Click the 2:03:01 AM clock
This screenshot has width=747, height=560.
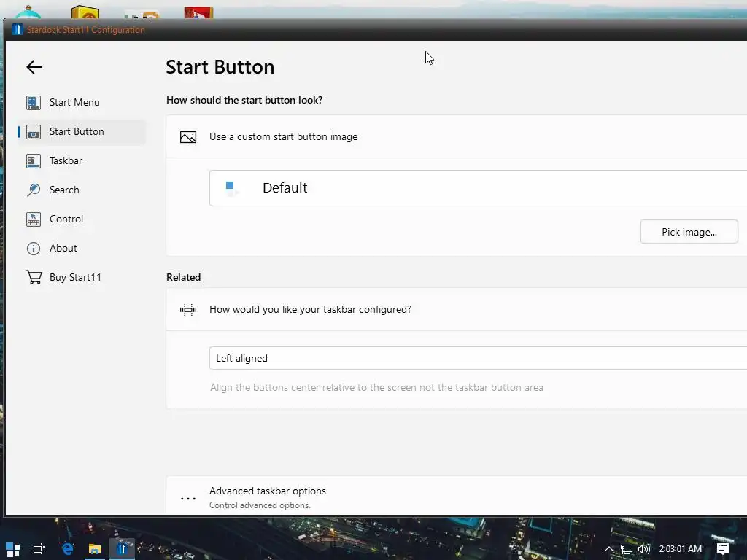click(x=681, y=549)
